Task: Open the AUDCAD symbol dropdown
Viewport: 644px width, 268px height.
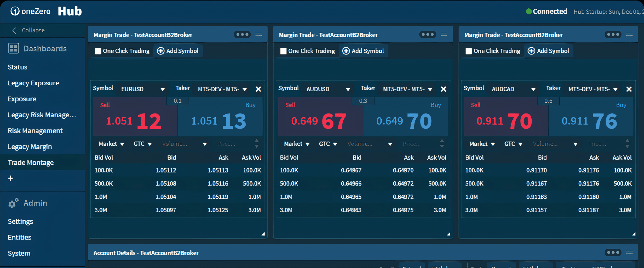Action: (513, 89)
